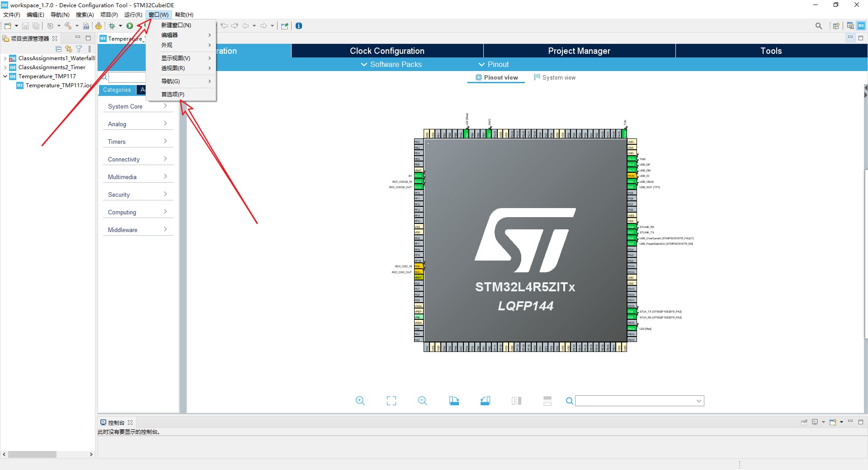
Task: Open Temperature_TMP117.ioc file in tree
Action: (x=54, y=85)
